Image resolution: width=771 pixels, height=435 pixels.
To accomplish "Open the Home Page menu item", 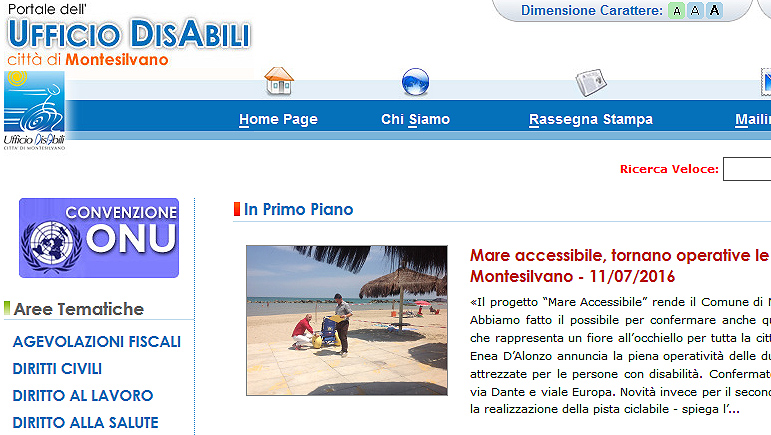I will click(x=278, y=119).
